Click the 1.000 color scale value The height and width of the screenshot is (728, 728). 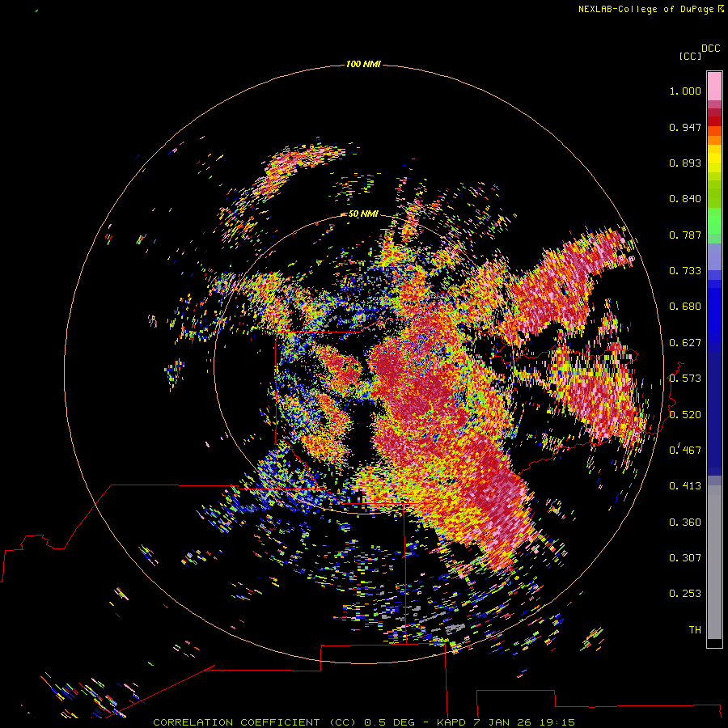[685, 91]
